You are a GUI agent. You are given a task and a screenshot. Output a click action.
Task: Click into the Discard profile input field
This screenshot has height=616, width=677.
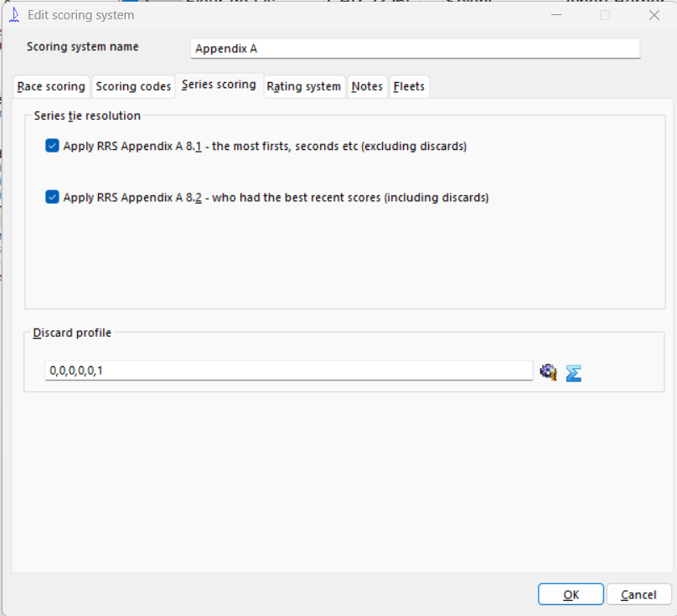(x=288, y=370)
